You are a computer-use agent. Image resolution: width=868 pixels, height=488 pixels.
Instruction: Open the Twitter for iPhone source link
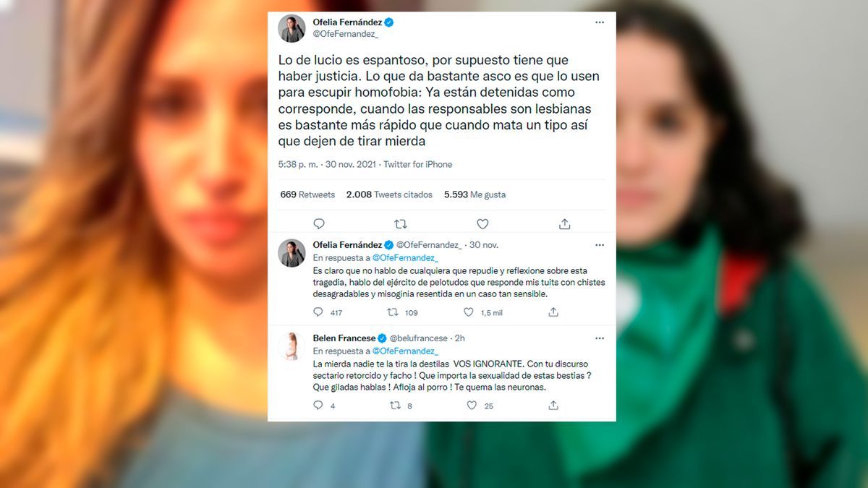[x=417, y=164]
